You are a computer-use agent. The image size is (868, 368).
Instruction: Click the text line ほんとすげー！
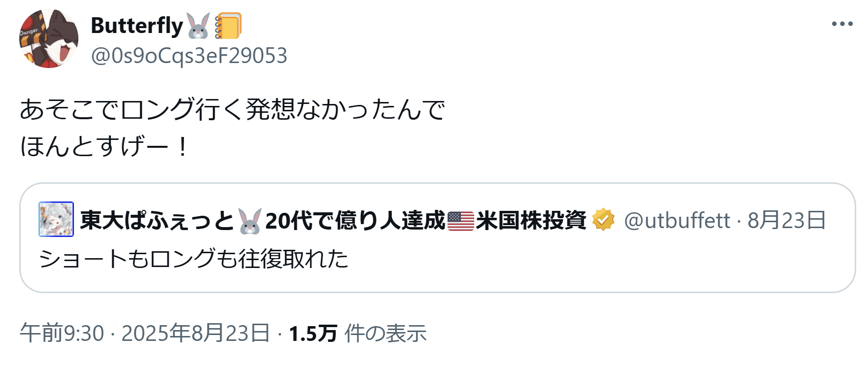coord(104,146)
